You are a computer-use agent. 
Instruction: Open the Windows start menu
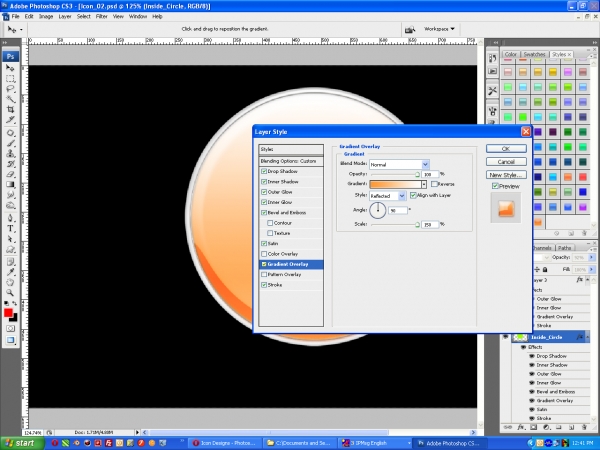point(22,443)
